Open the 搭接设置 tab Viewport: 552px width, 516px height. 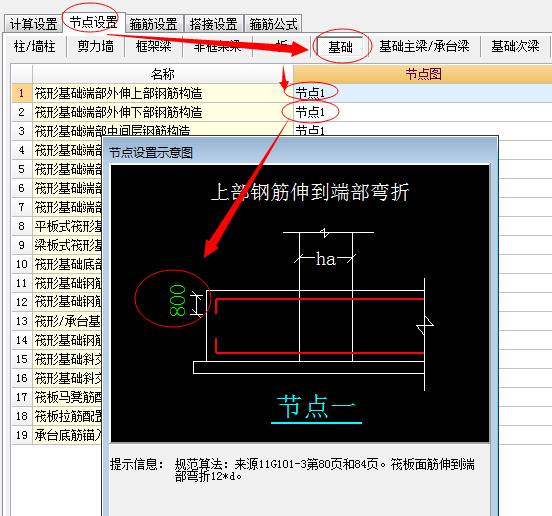pyautogui.click(x=213, y=24)
